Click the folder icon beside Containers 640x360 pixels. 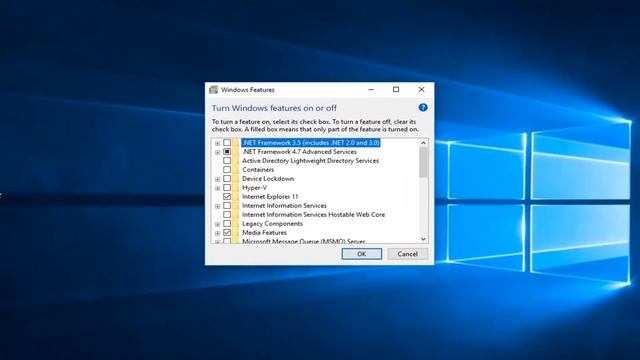click(236, 170)
